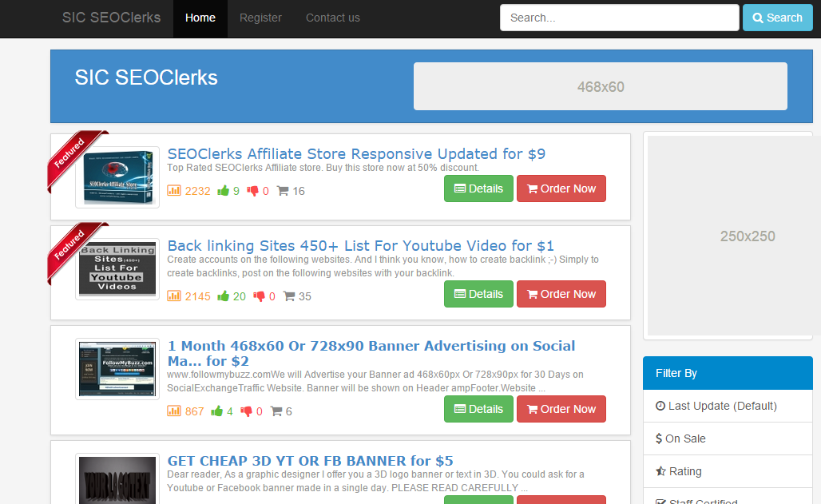This screenshot has width=821, height=504.
Task: Open Details for the banner advertising listing
Action: (x=478, y=409)
